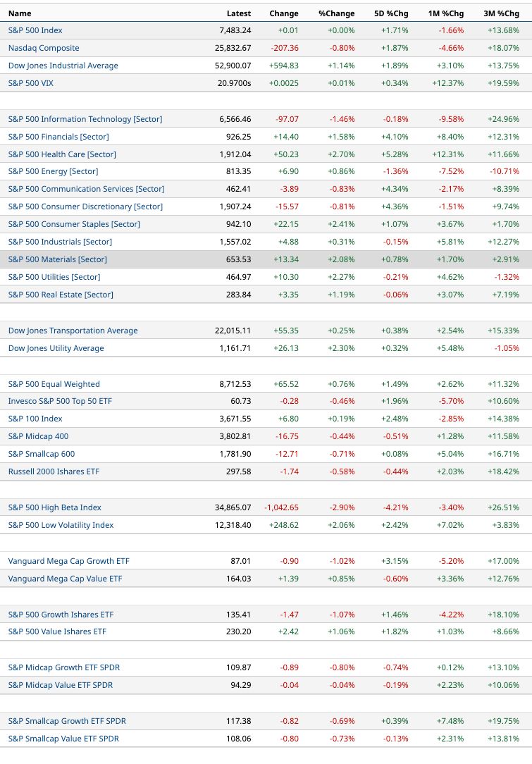
Task: Sort table by Name column header
Action: coord(20,13)
